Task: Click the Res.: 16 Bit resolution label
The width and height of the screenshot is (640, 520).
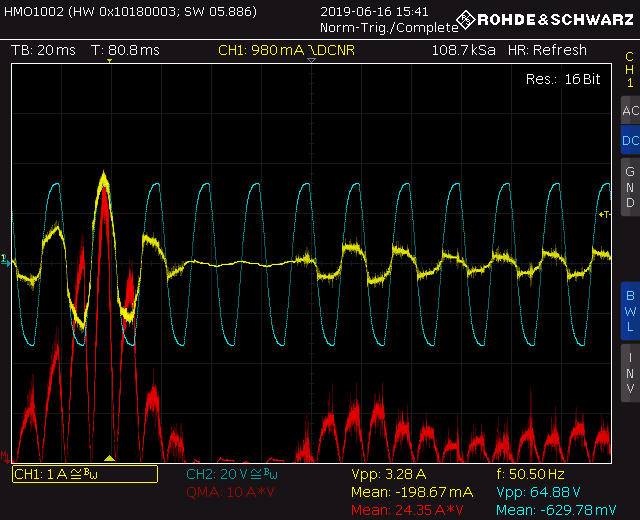Action: click(563, 79)
